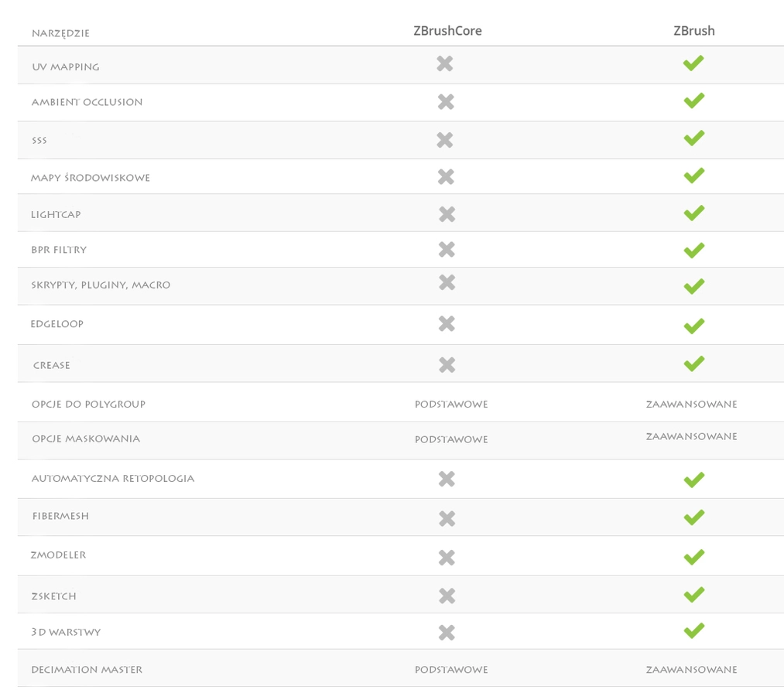
Task: Click green checkmark in EdgeLoop row
Action: tap(694, 326)
